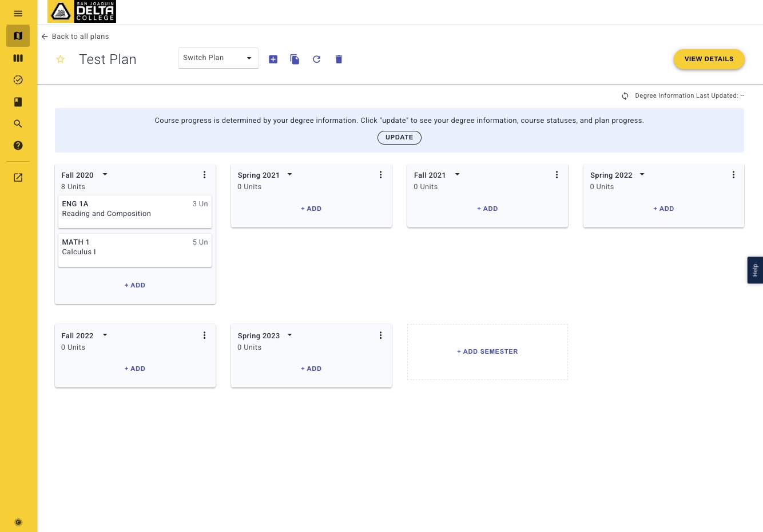
Task: Open the book icon in the sidebar
Action: [18, 102]
